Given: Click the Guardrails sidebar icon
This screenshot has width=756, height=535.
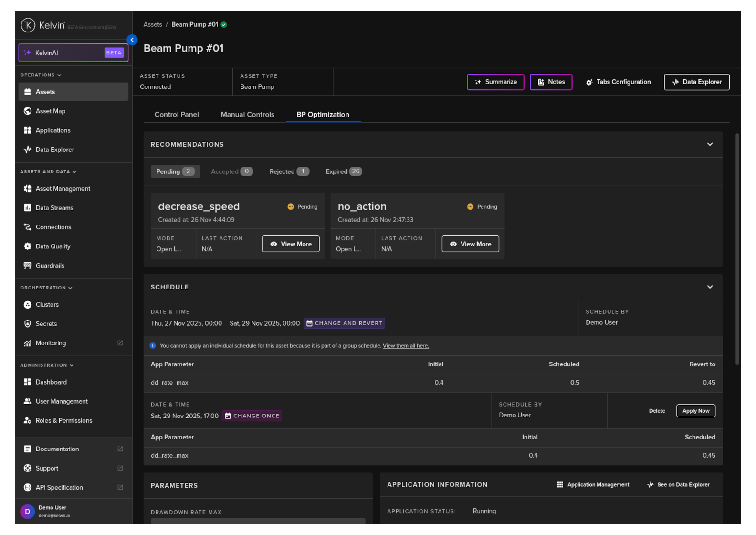Looking at the screenshot, I should point(28,266).
